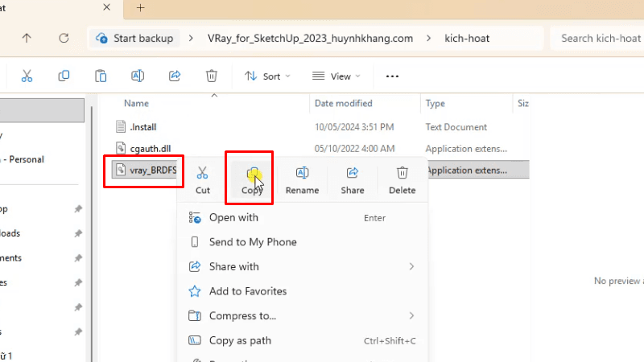
Task: Sort by Date modified column header
Action: click(x=344, y=103)
